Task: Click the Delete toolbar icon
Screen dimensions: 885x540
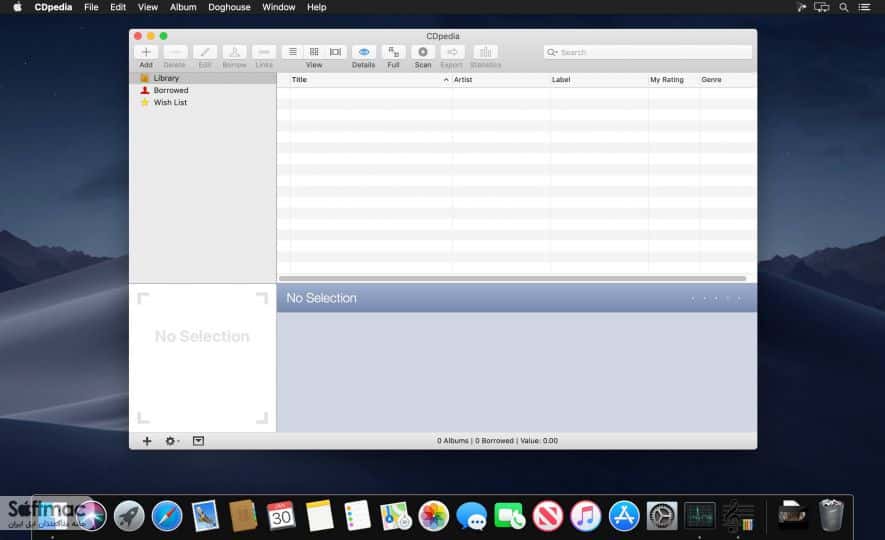Action: pyautogui.click(x=175, y=52)
